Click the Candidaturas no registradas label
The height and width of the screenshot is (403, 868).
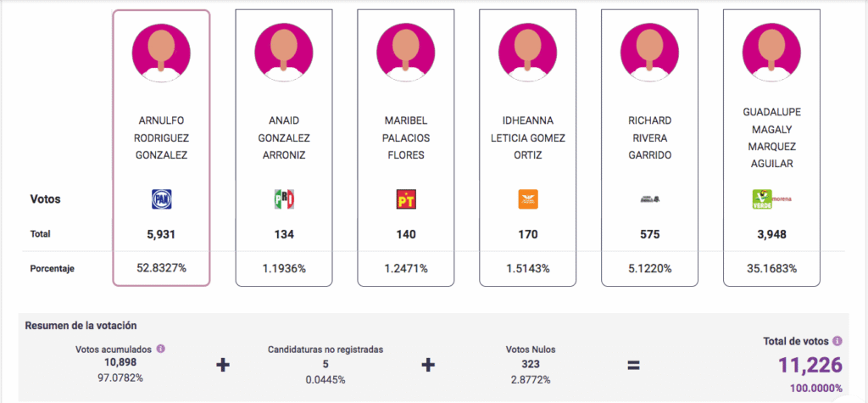click(325, 349)
